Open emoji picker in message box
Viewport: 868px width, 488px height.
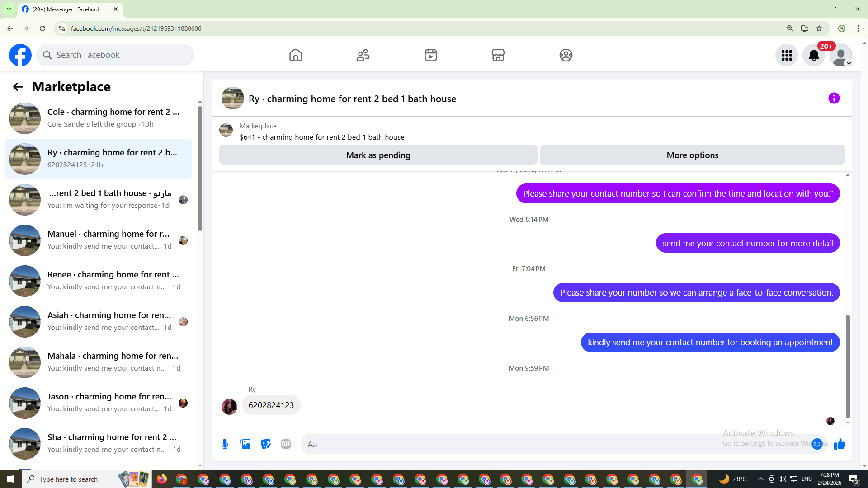[x=816, y=444]
